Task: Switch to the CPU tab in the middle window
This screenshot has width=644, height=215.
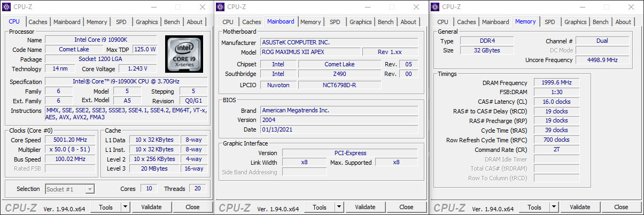Action: tap(228, 22)
